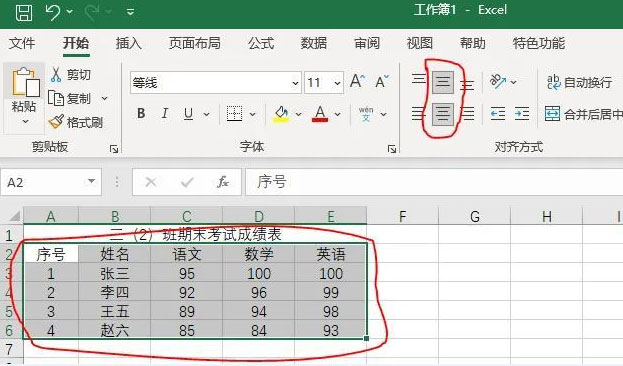
Task: Open the fill color dropdown arrow
Action: 298,115
